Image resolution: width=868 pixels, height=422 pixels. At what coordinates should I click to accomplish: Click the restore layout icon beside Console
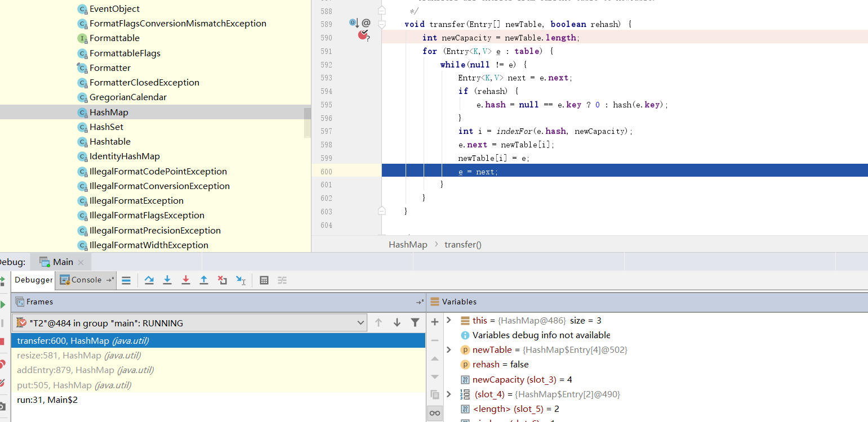[110, 280]
